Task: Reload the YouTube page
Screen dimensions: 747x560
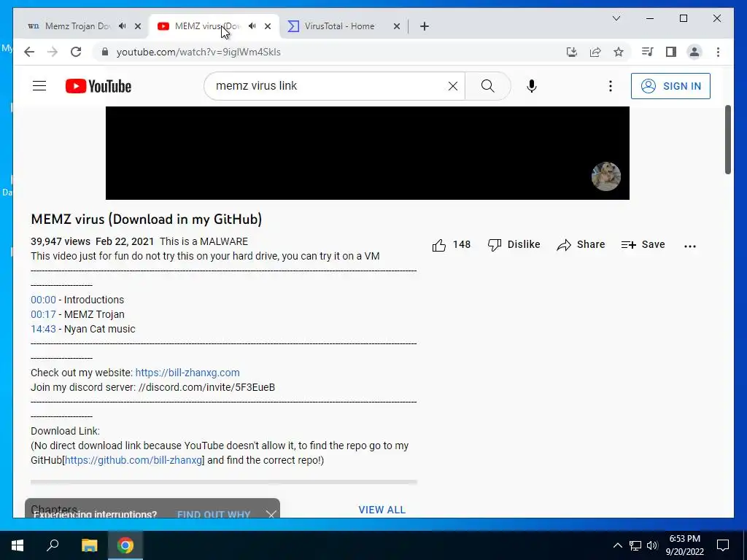Action: click(x=76, y=52)
